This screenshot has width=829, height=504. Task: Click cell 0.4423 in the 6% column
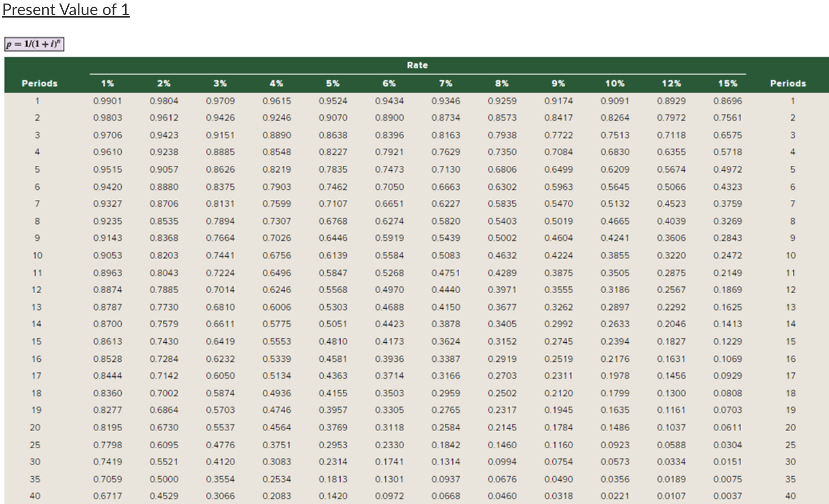point(389,324)
